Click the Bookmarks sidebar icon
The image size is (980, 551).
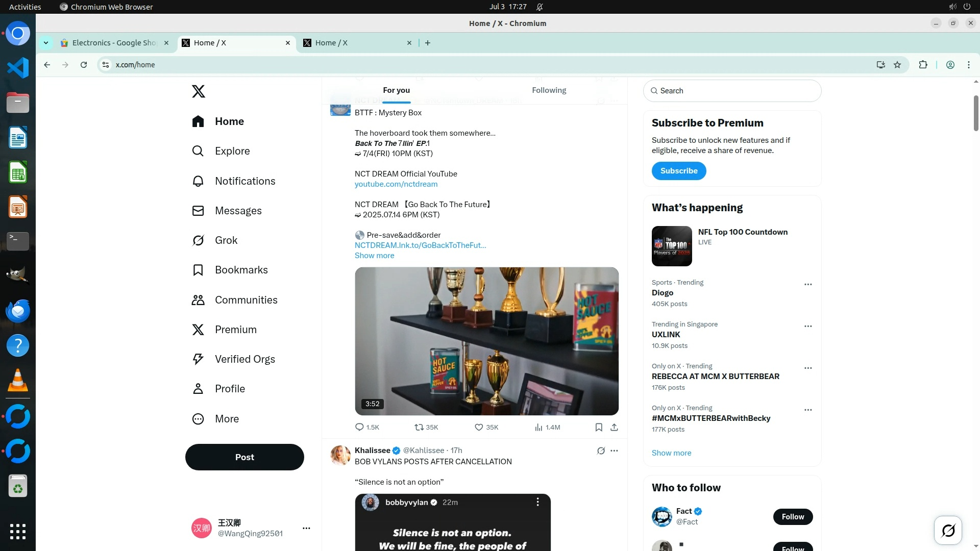click(198, 270)
